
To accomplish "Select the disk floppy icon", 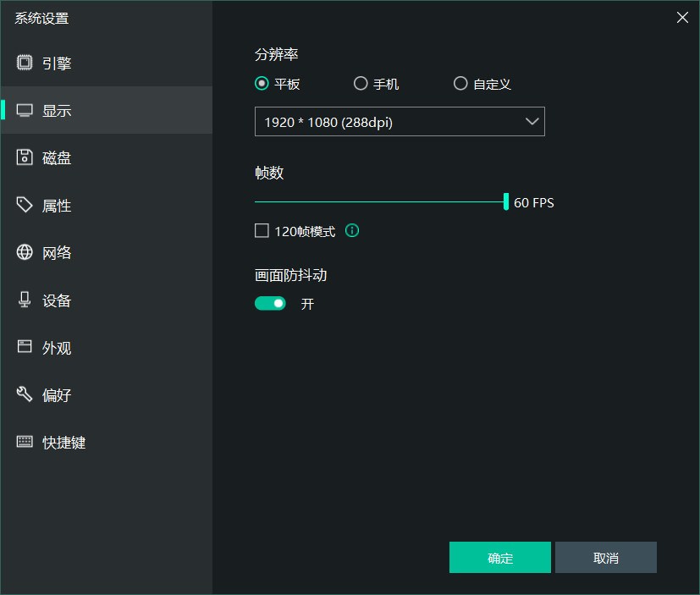I will click(x=25, y=157).
